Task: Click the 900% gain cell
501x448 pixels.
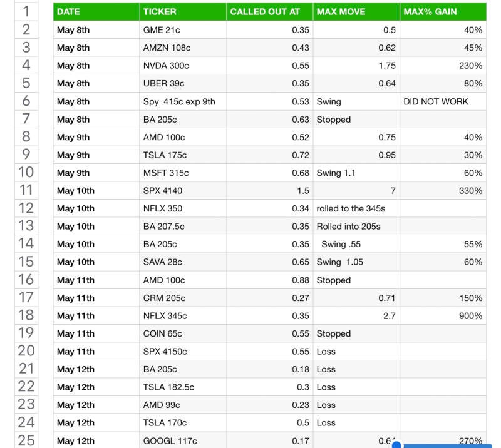Action: click(x=443, y=316)
